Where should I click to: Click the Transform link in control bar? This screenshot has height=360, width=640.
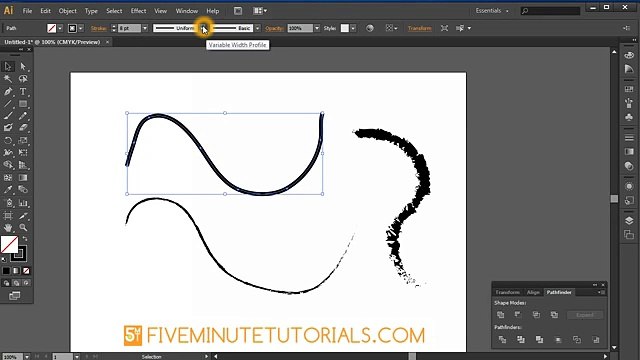[420, 28]
